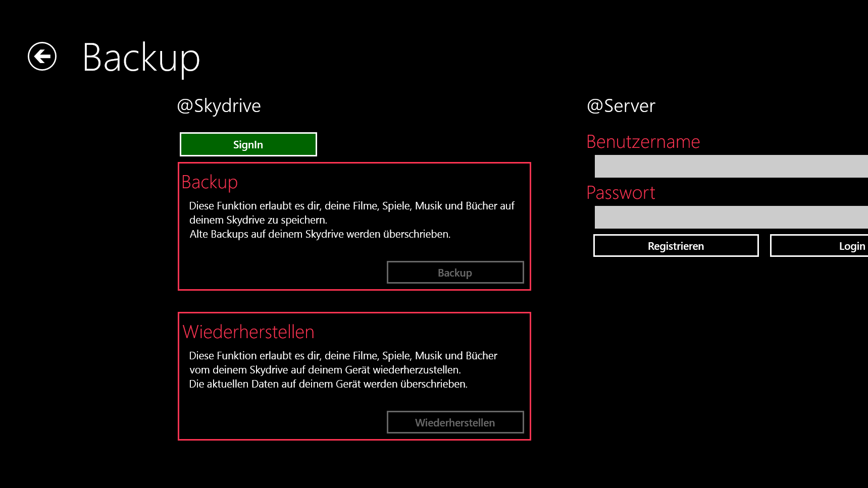Click the green SignIn button
Image resolution: width=868 pixels, height=488 pixels.
click(x=248, y=144)
